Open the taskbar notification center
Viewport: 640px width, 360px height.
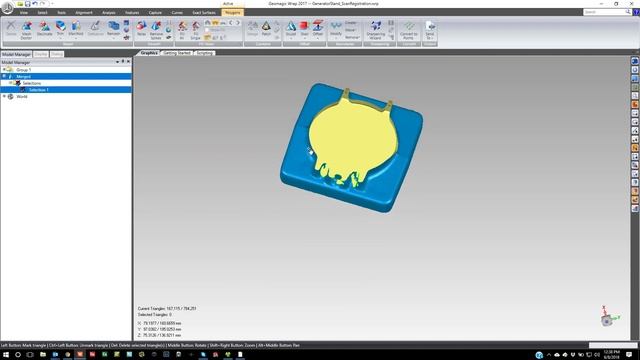click(629, 354)
